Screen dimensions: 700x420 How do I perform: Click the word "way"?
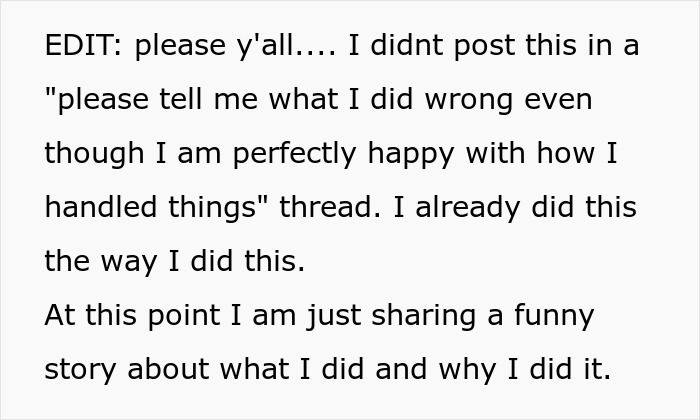tap(129, 263)
